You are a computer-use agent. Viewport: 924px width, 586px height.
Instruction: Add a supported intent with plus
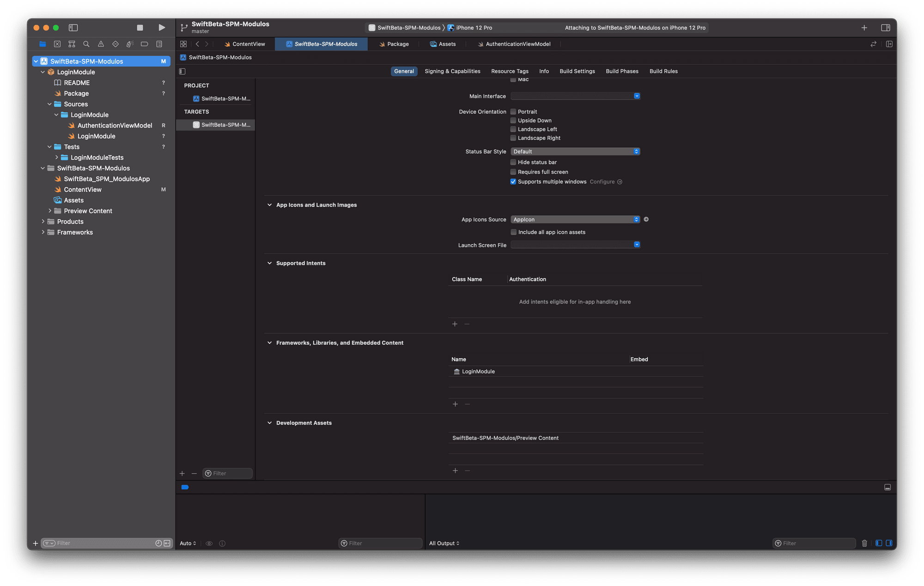(x=455, y=324)
